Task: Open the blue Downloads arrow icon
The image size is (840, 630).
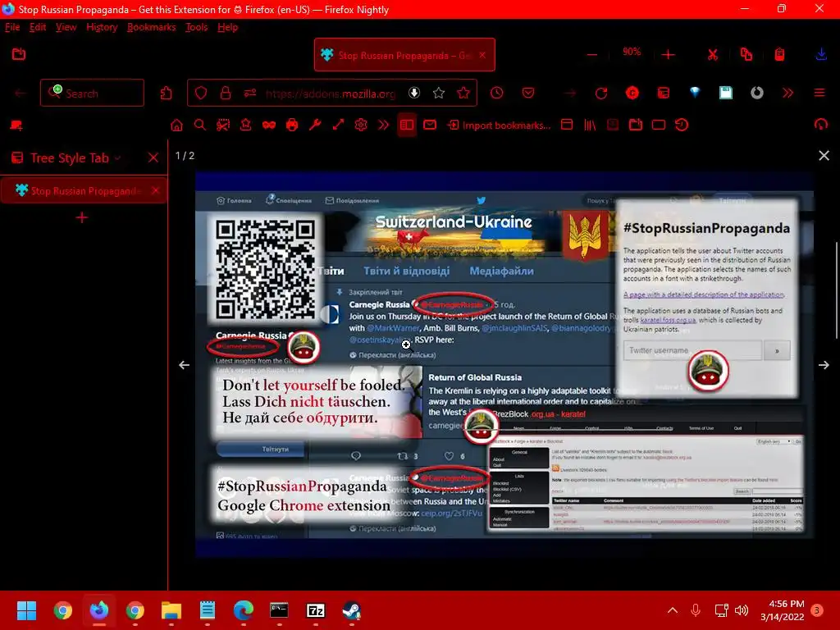Action: pos(821,54)
